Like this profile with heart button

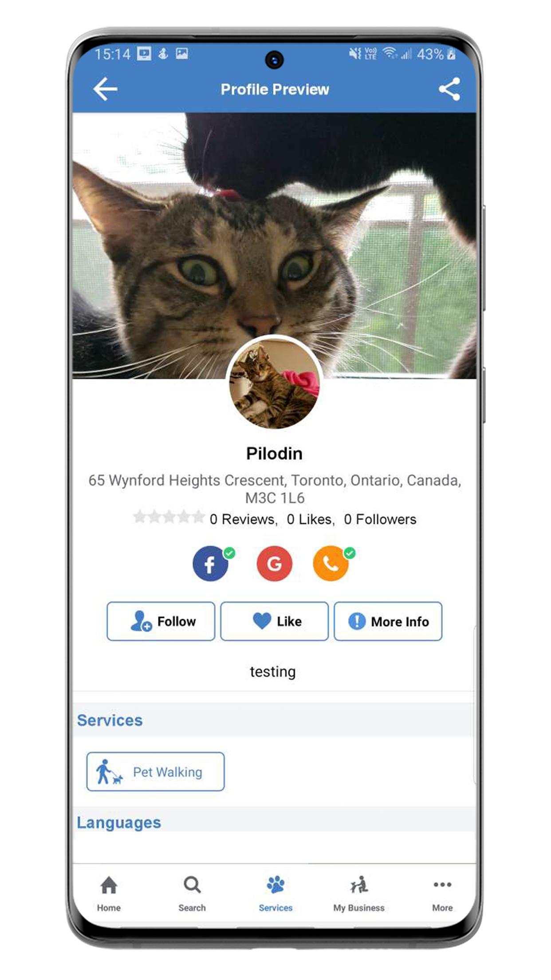pyautogui.click(x=275, y=621)
